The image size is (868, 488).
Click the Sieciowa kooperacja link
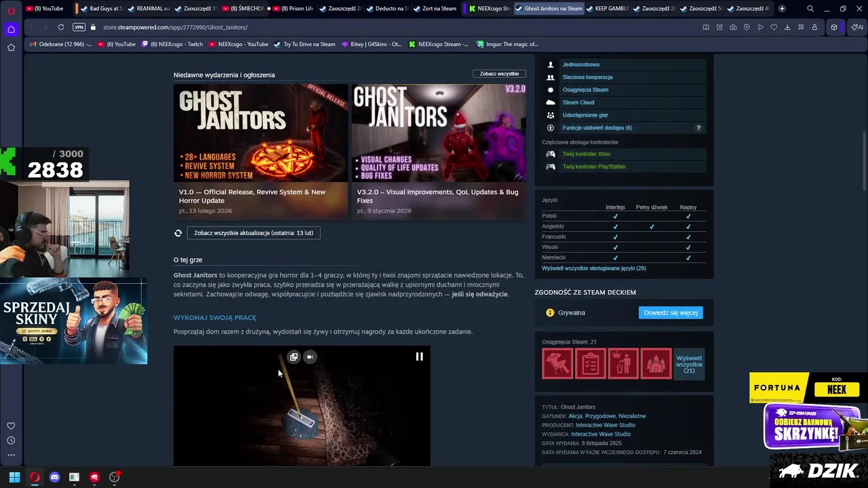point(587,77)
